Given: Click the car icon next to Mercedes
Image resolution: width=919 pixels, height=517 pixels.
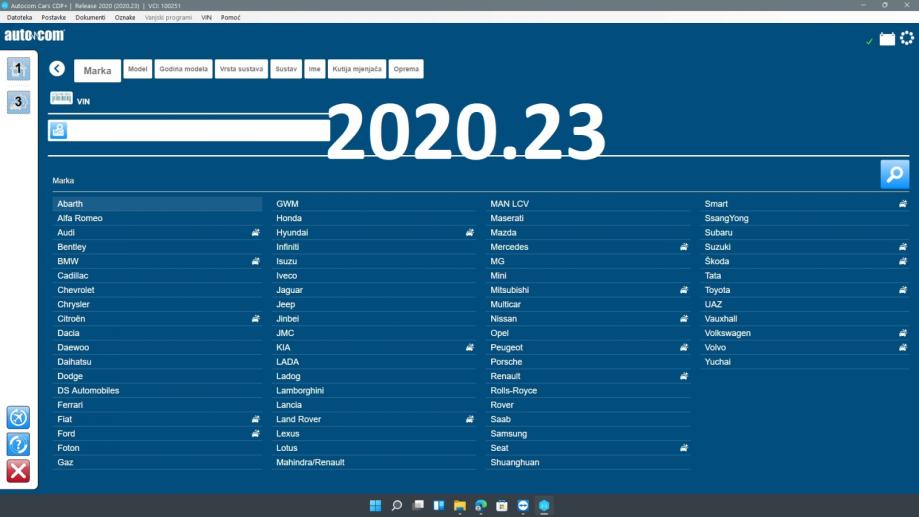Looking at the screenshot, I should [x=683, y=247].
